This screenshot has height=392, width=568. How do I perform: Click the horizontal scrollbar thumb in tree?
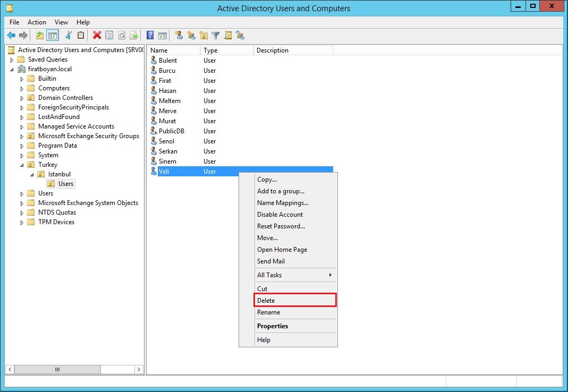pos(57,370)
